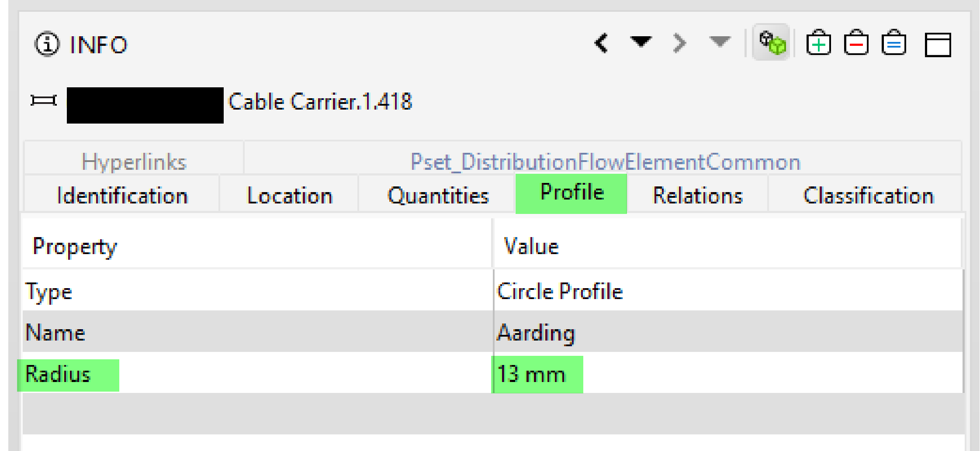Open the back history dropdown arrow
Screen dimensions: 980x451
641,42
